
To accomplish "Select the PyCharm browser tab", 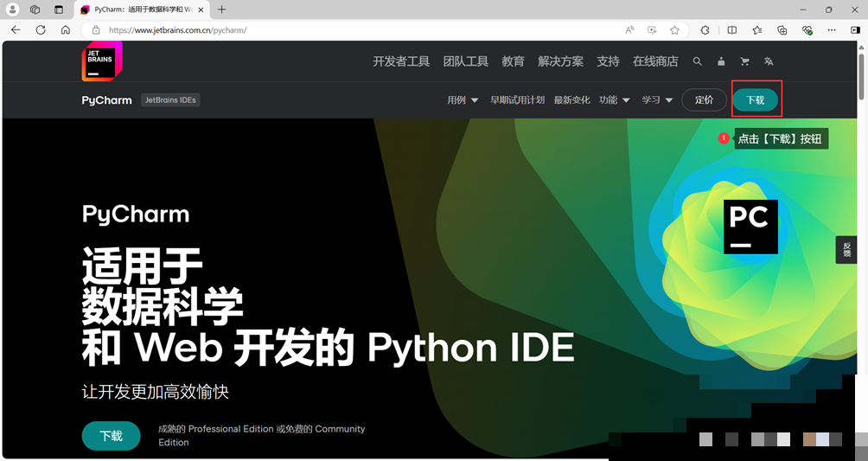I will click(x=143, y=10).
